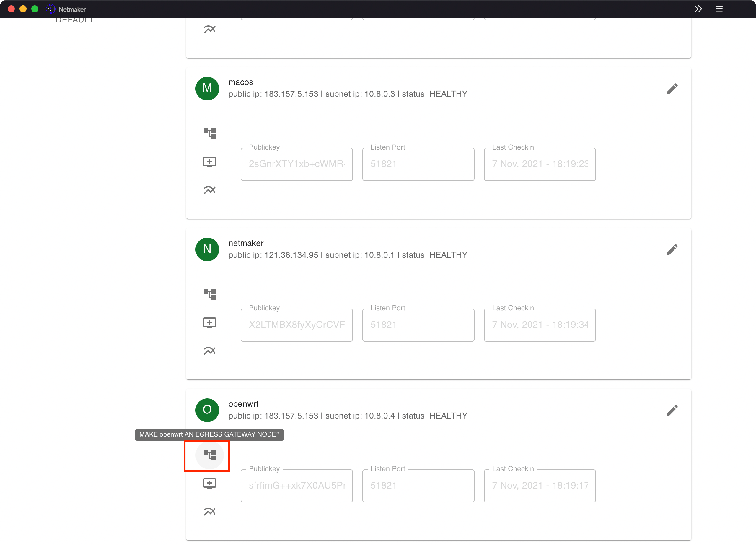Click the green M avatar for macos
This screenshot has width=756, height=545.
pos(207,88)
